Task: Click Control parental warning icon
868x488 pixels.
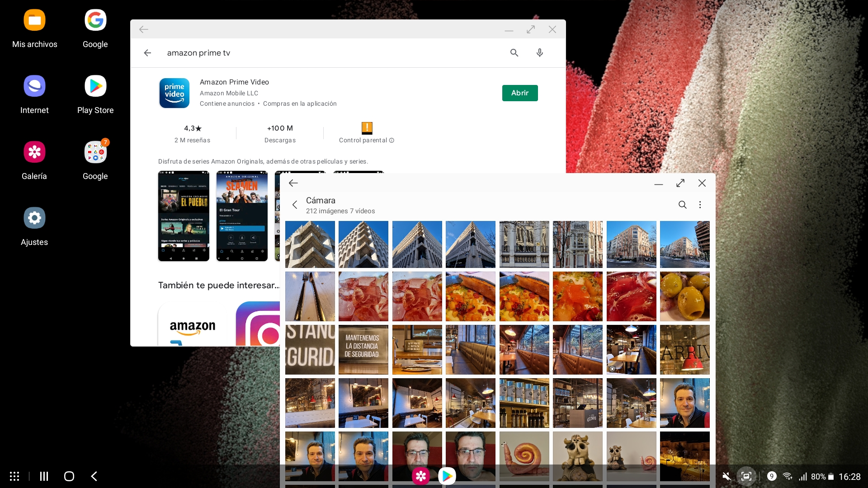Action: coord(367,128)
